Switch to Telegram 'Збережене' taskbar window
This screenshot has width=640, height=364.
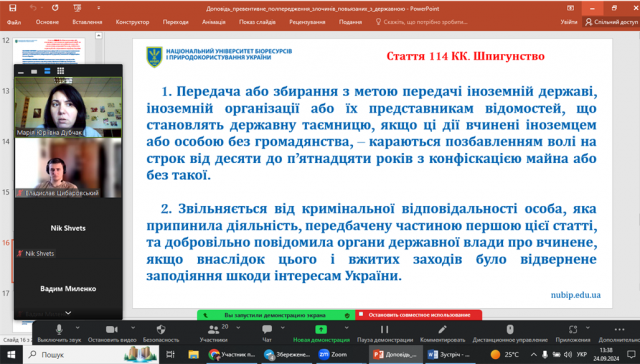[287, 355]
